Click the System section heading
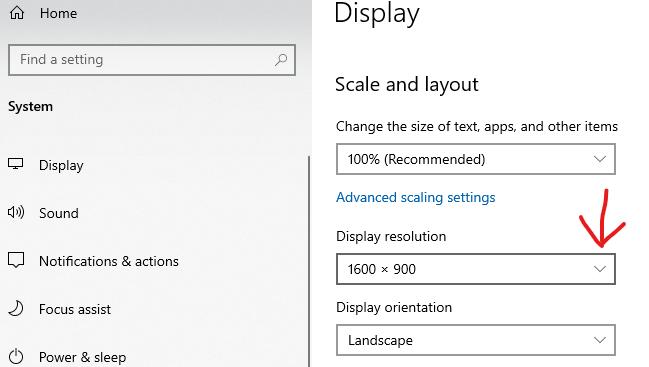Image resolution: width=649 pixels, height=367 pixels. tap(30, 106)
